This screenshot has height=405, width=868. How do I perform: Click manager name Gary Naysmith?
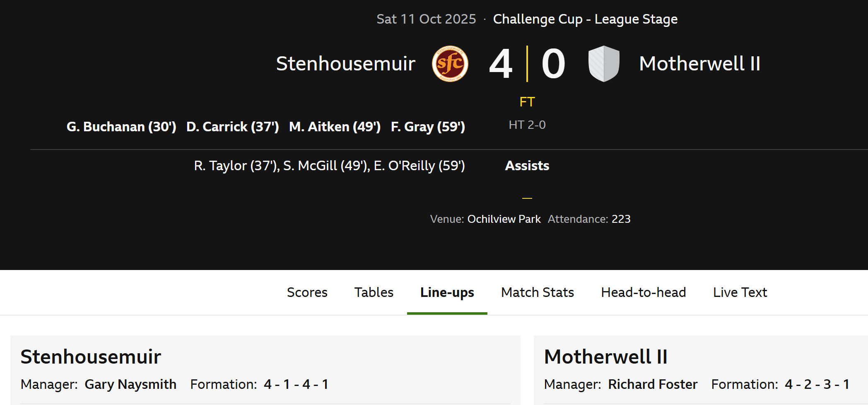coord(130,384)
